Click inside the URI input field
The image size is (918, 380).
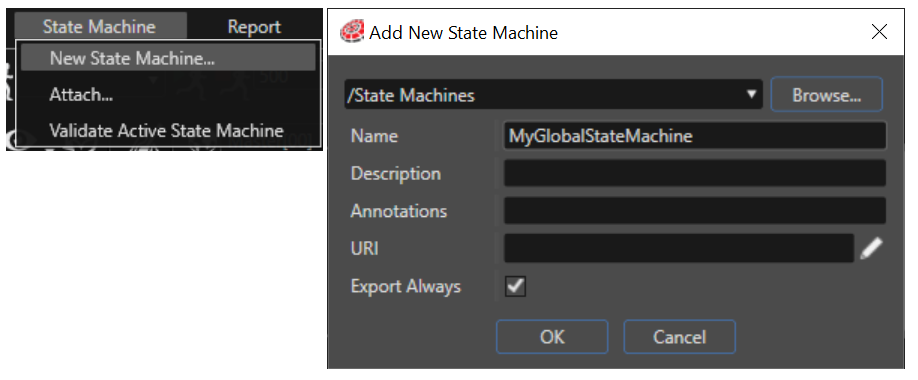[679, 248]
